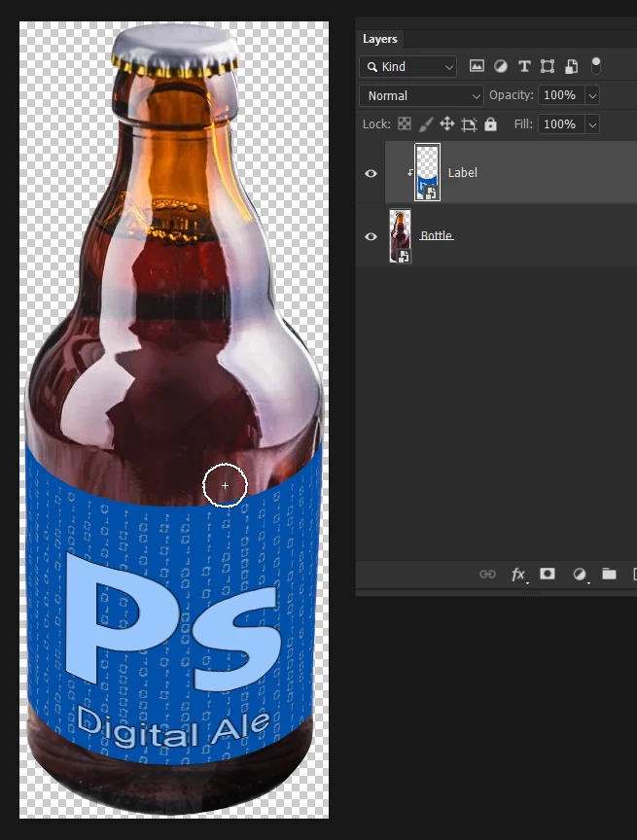Viewport: 637px width, 840px height.
Task: Filter for shape layers
Action: click(548, 66)
